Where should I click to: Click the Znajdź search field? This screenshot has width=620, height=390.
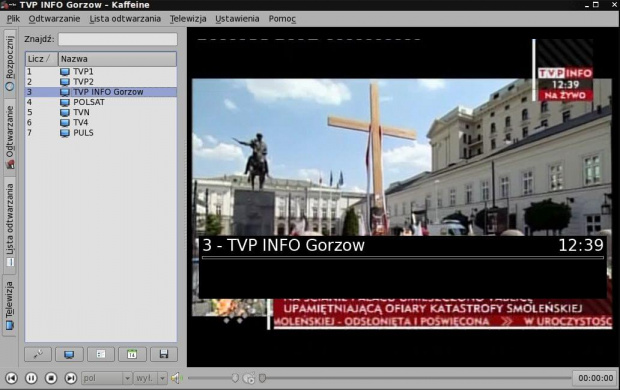[118, 39]
